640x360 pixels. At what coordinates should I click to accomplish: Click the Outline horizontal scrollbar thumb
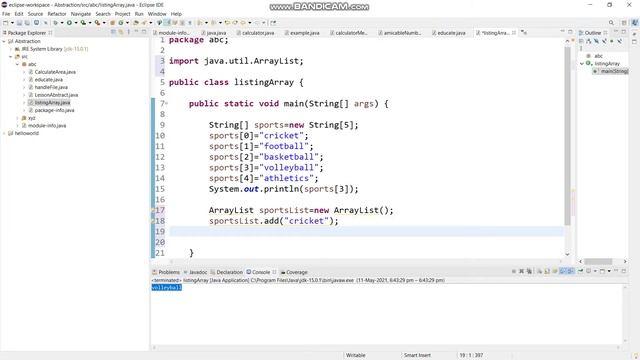[x=598, y=261]
